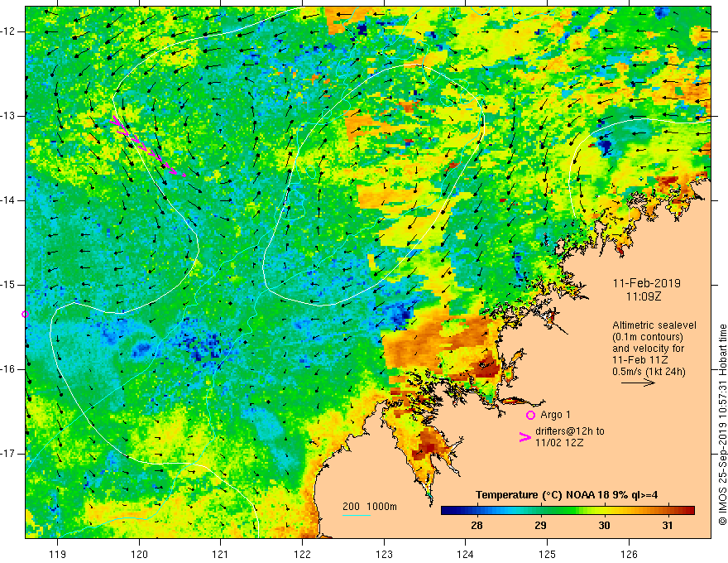Click the '11:09Z' time label
728x563 pixels.
[644, 296]
